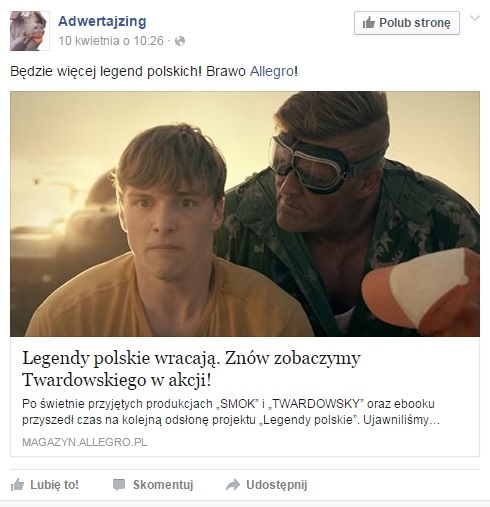Visit the MAGAZYN.ALLEGRO.PL source link
This screenshot has height=507, width=490.
pos(84,442)
